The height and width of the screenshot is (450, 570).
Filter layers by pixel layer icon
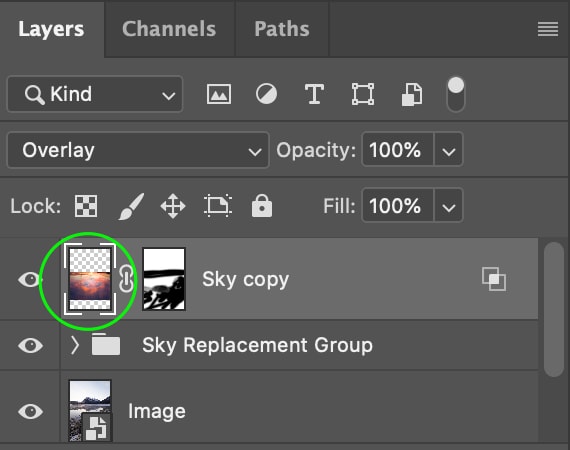tap(218, 94)
